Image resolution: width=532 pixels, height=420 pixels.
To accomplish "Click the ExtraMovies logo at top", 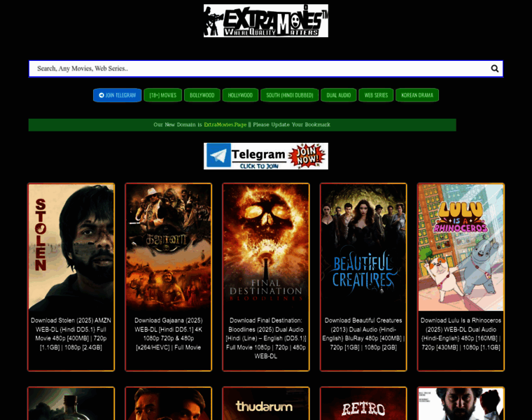I will (x=266, y=21).
